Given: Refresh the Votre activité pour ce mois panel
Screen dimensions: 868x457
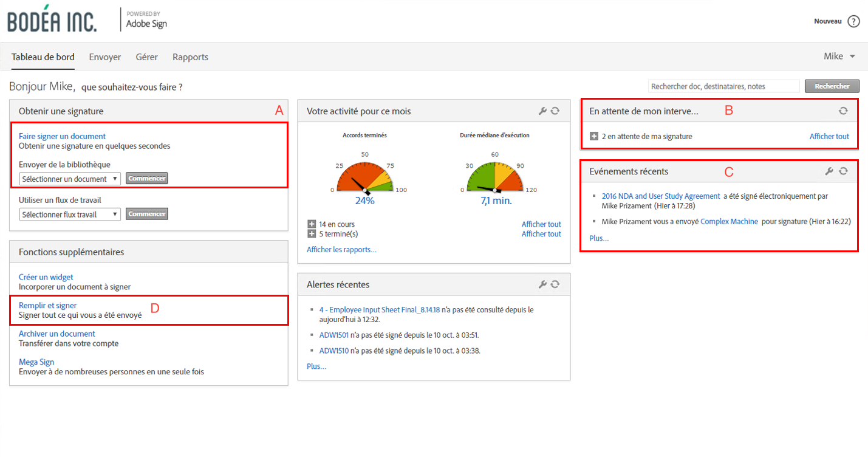Looking at the screenshot, I should (555, 111).
